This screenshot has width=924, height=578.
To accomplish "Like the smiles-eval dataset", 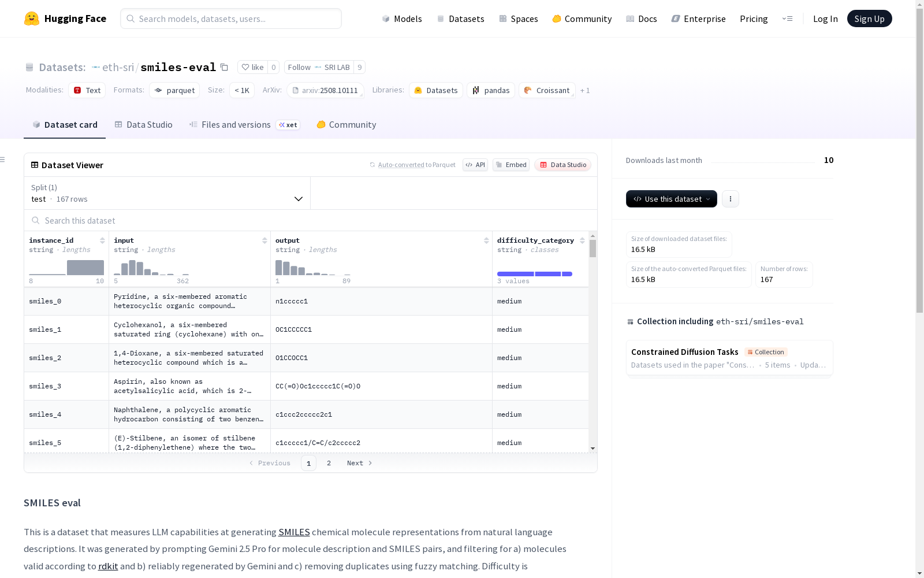I will [252, 67].
